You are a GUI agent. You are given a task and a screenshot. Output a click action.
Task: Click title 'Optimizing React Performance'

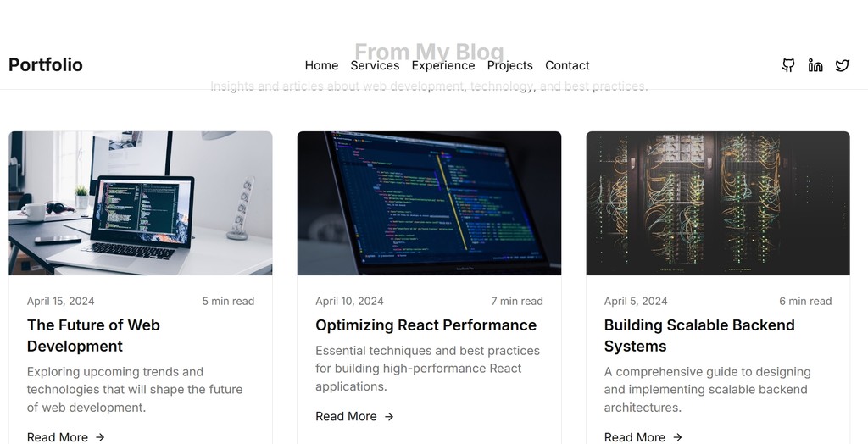426,325
